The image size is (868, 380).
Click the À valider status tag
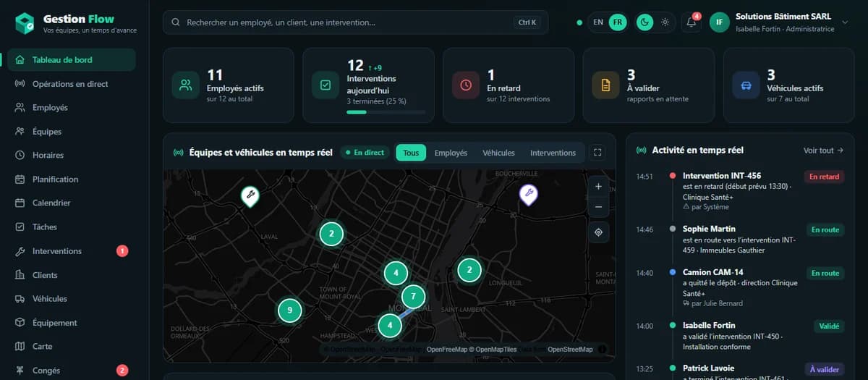pos(824,369)
